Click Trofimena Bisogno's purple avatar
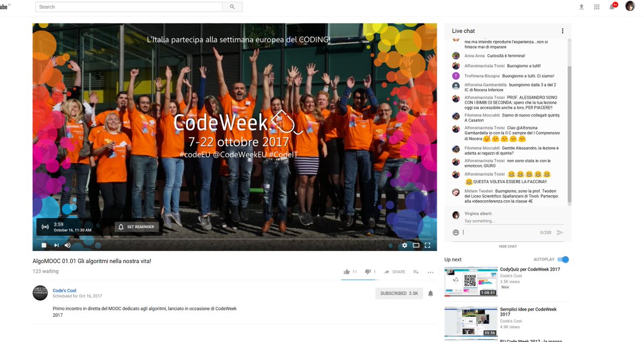Screen dimensions: 644x342 click(456, 76)
